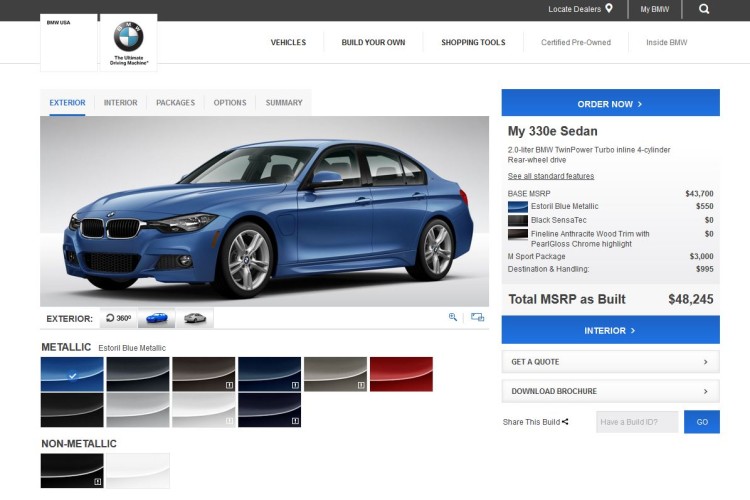The height and width of the screenshot is (500, 750).
Task: Click the Have a Build ID input field
Action: coord(637,422)
